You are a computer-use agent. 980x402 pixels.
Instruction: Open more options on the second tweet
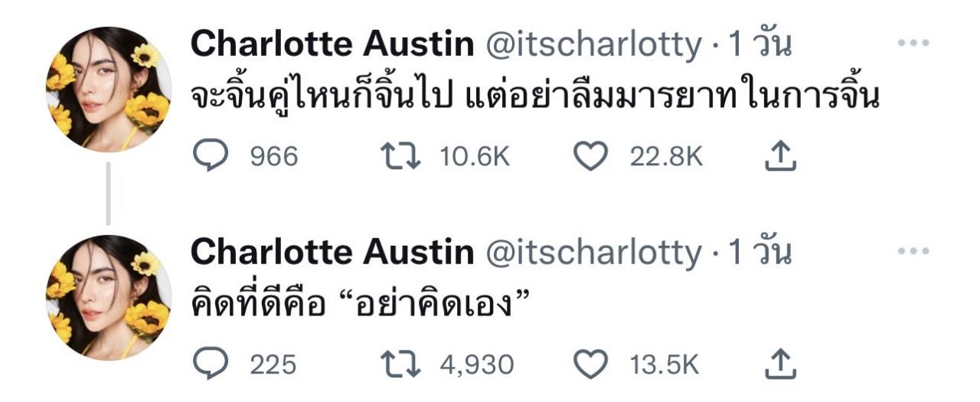point(913,251)
